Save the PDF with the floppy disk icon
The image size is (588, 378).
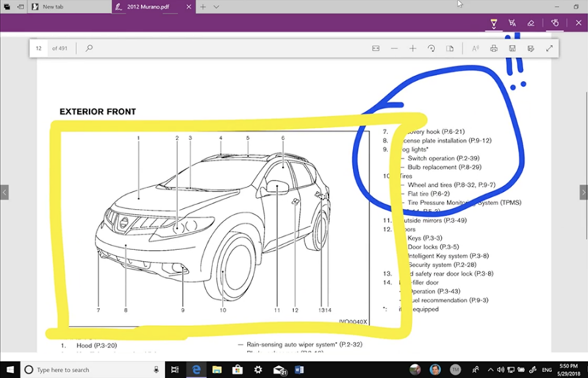512,49
